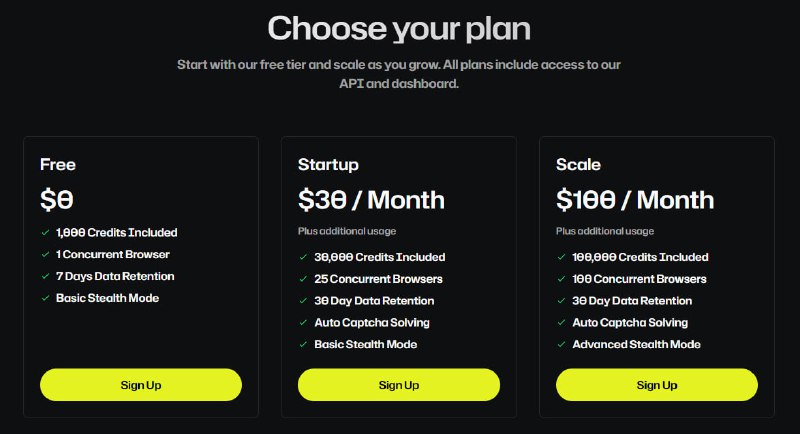The height and width of the screenshot is (434, 800).
Task: Click the $30 / Month price
Action: point(371,199)
